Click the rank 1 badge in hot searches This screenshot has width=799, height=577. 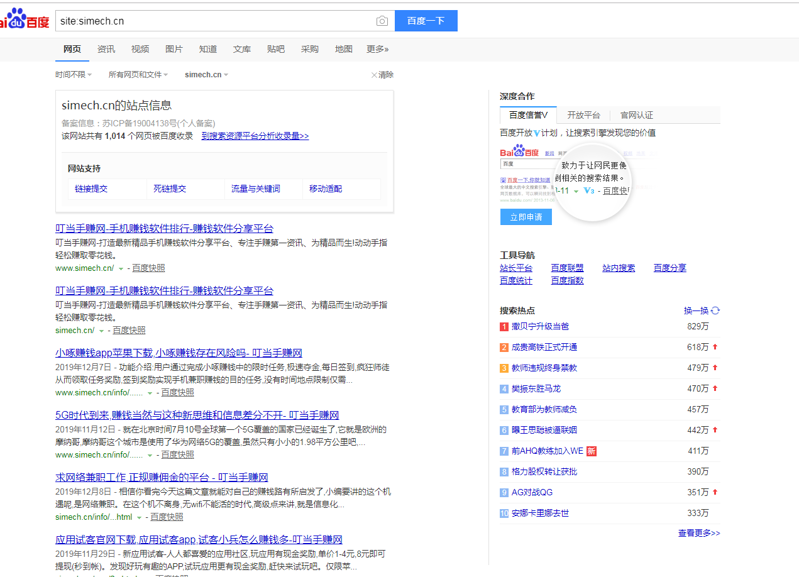click(504, 327)
